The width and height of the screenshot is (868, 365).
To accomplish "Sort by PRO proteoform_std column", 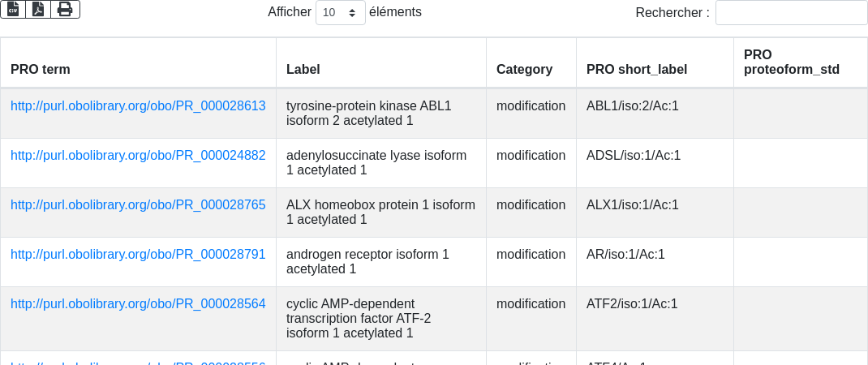I will point(791,62).
